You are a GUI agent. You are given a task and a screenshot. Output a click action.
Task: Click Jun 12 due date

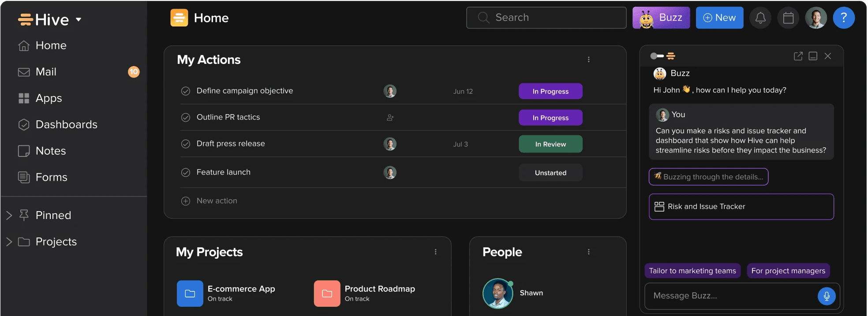click(x=463, y=91)
